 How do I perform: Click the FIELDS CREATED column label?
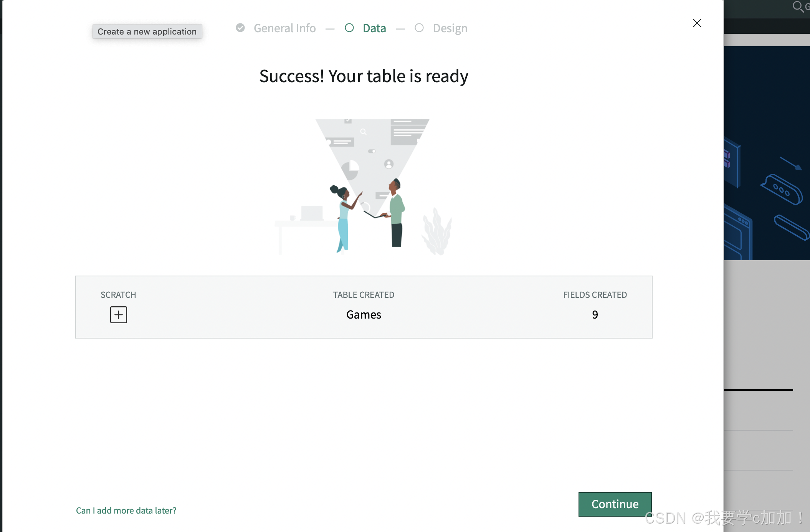(x=595, y=295)
